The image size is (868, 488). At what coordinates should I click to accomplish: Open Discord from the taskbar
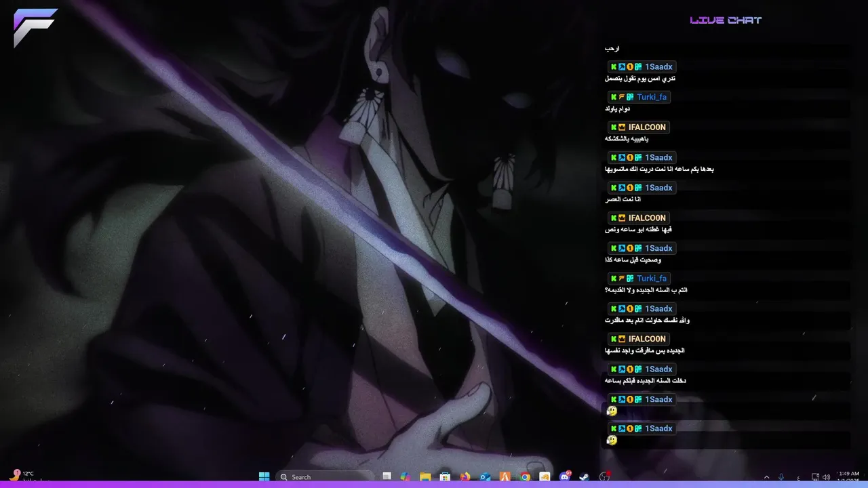(x=565, y=476)
